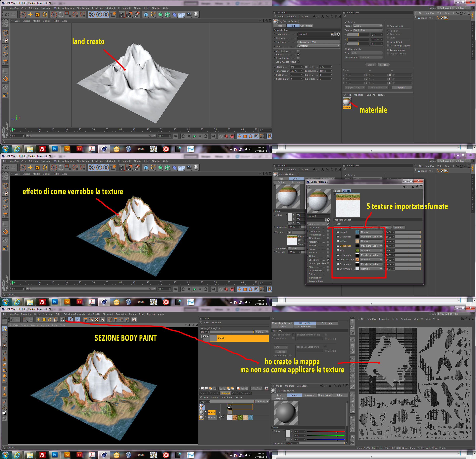Click the Paint Setup Wizard icon
This screenshot has height=459, width=476.
pyautogui.click(x=63, y=320)
